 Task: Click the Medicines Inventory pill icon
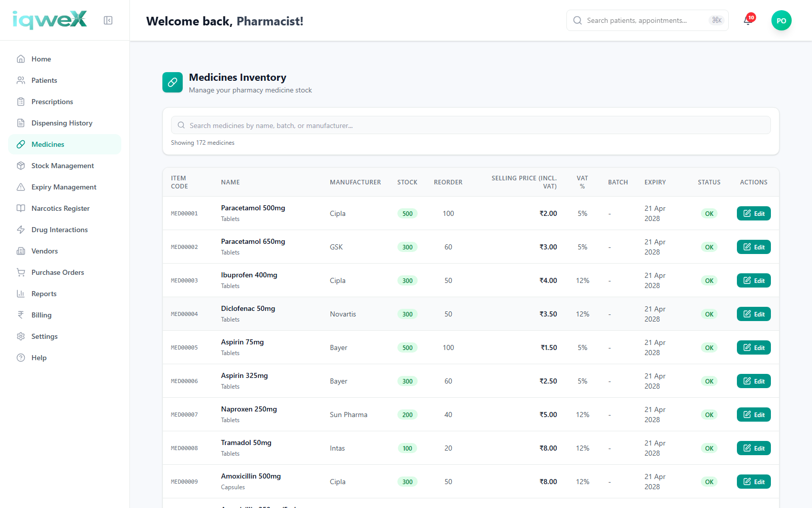pos(173,82)
